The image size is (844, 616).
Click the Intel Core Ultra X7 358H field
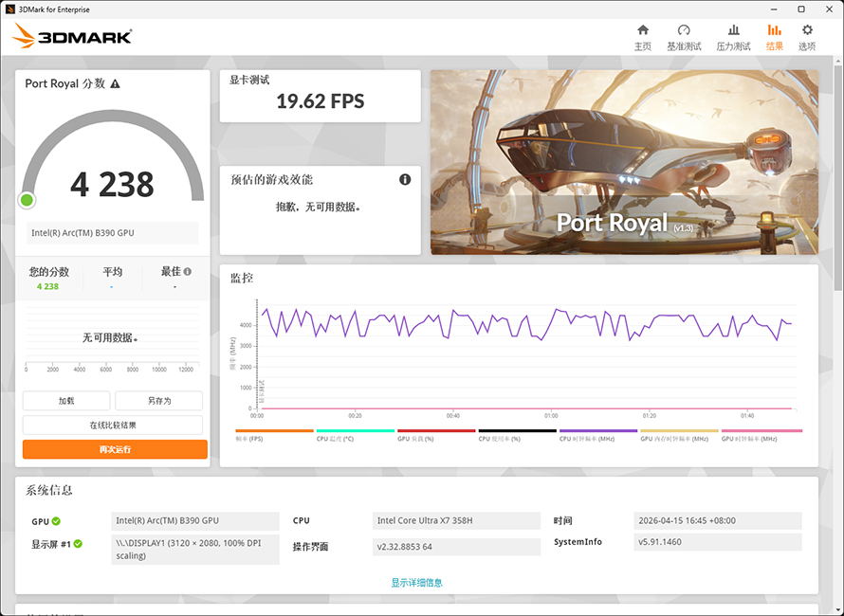[x=456, y=521]
